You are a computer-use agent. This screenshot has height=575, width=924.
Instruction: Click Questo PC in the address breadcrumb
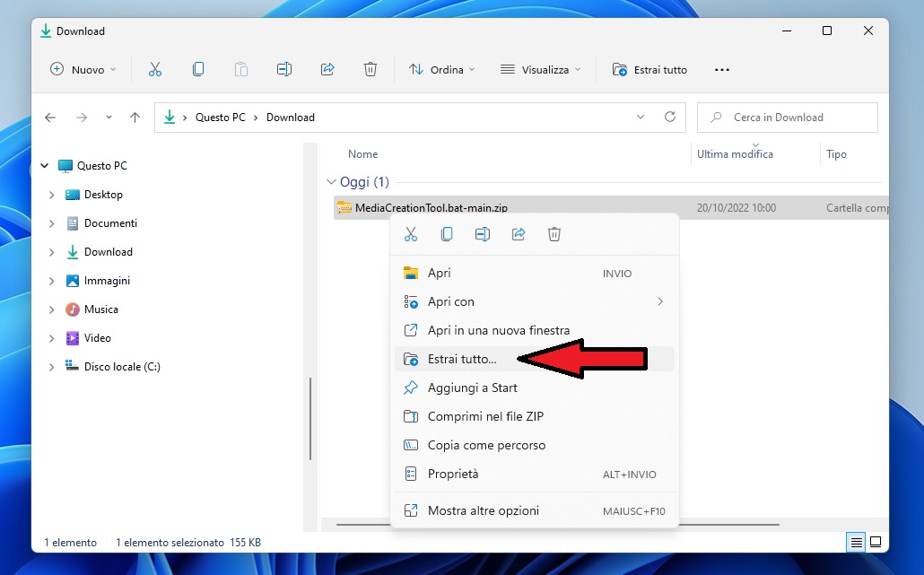[x=221, y=118]
